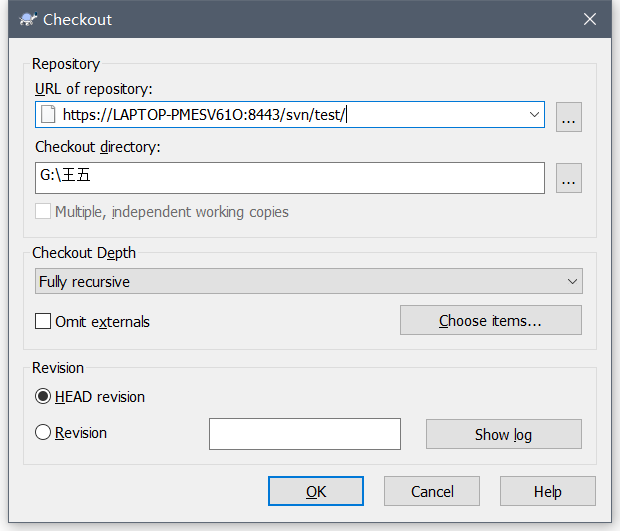The width and height of the screenshot is (620, 531).
Task: Focus the URL of repository text field
Action: [x=290, y=115]
